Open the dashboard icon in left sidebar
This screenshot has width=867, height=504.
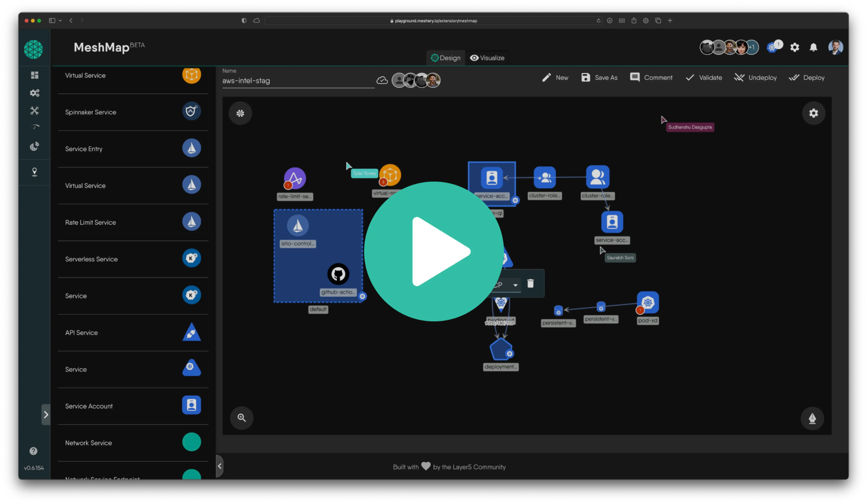(x=34, y=75)
